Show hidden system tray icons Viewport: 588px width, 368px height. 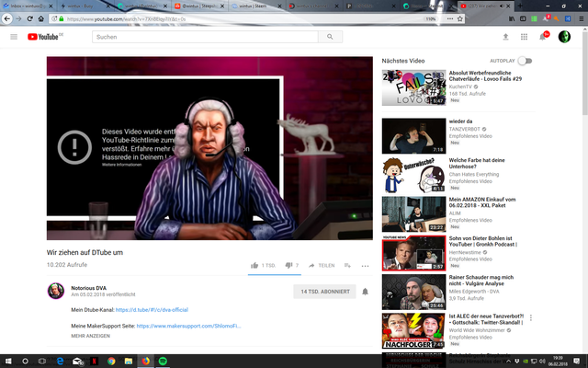(508, 362)
